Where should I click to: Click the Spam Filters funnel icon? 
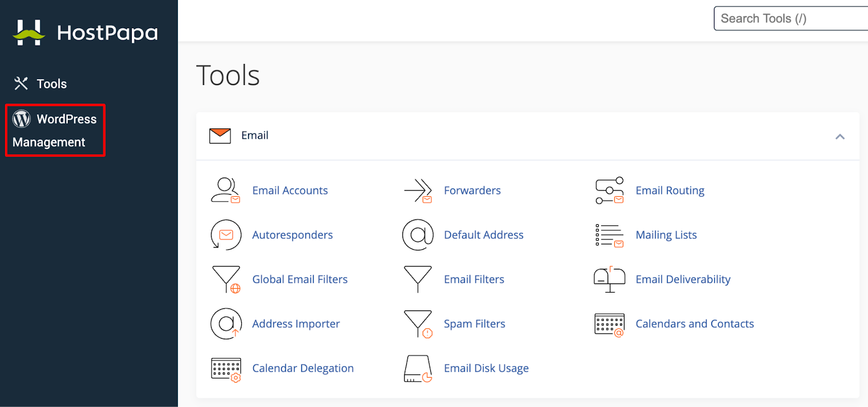pyautogui.click(x=418, y=324)
